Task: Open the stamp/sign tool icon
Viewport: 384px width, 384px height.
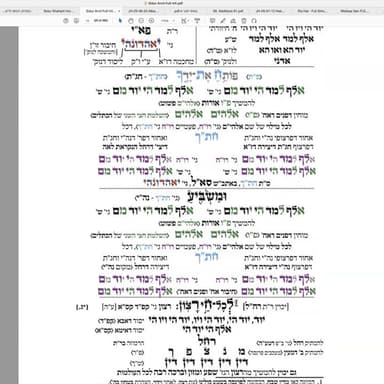Action: [233, 21]
